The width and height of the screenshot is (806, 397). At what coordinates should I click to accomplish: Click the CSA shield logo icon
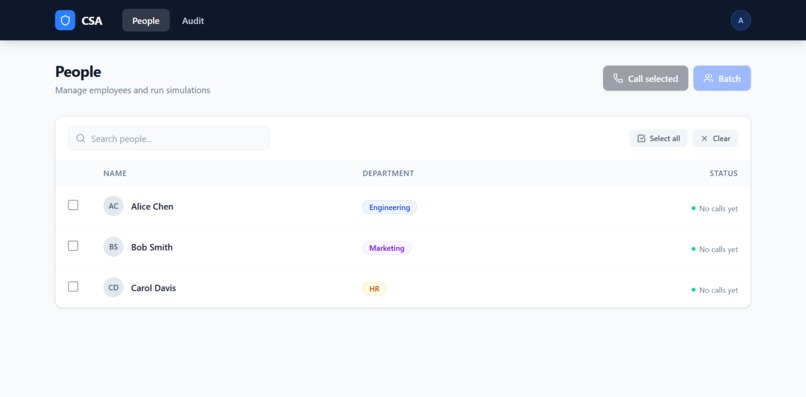tap(65, 21)
